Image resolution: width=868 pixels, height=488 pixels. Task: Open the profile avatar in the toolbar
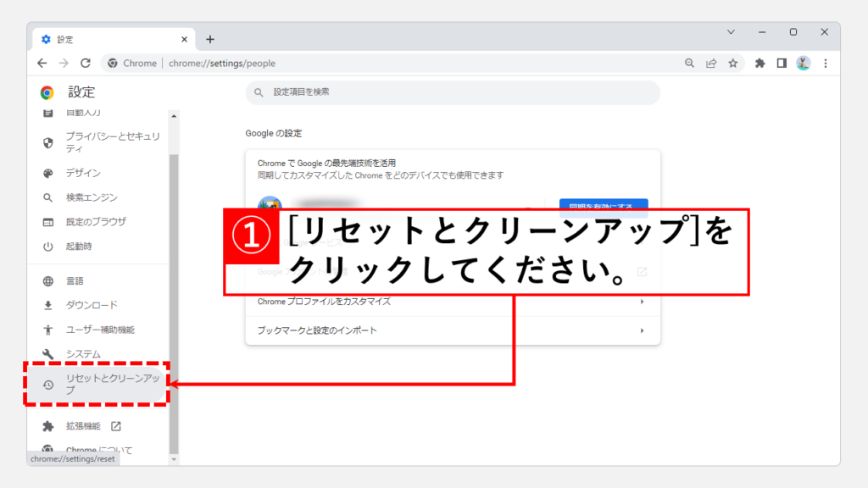(x=804, y=63)
